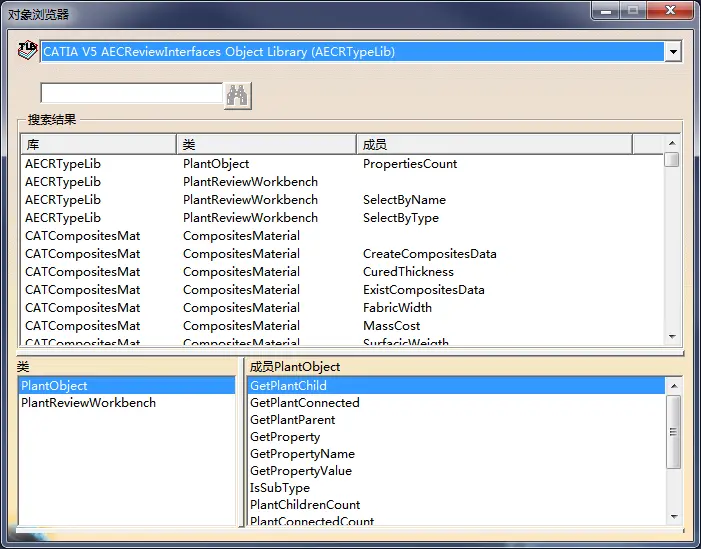This screenshot has width=701, height=549.
Task: Sort by the 类 column header
Action: [x=266, y=144]
